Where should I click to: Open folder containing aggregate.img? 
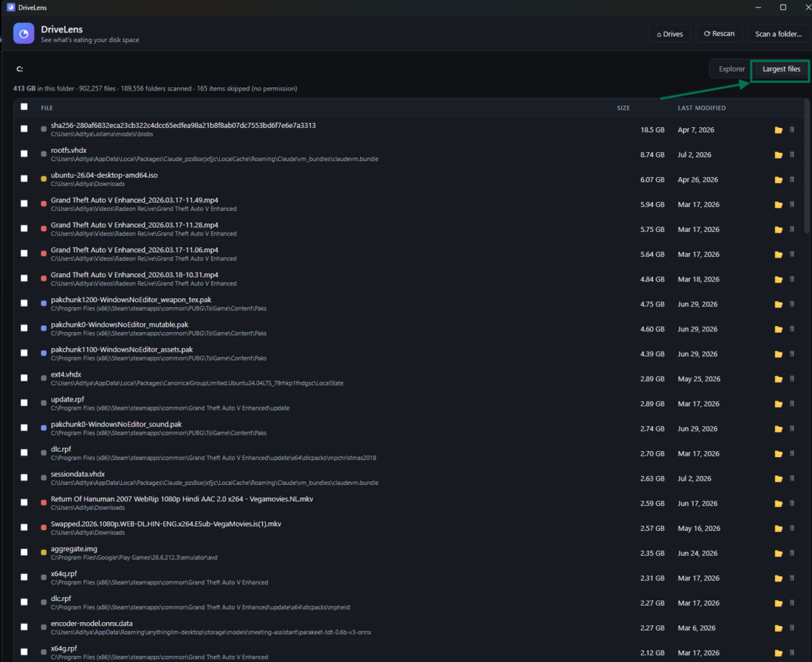pyautogui.click(x=779, y=553)
